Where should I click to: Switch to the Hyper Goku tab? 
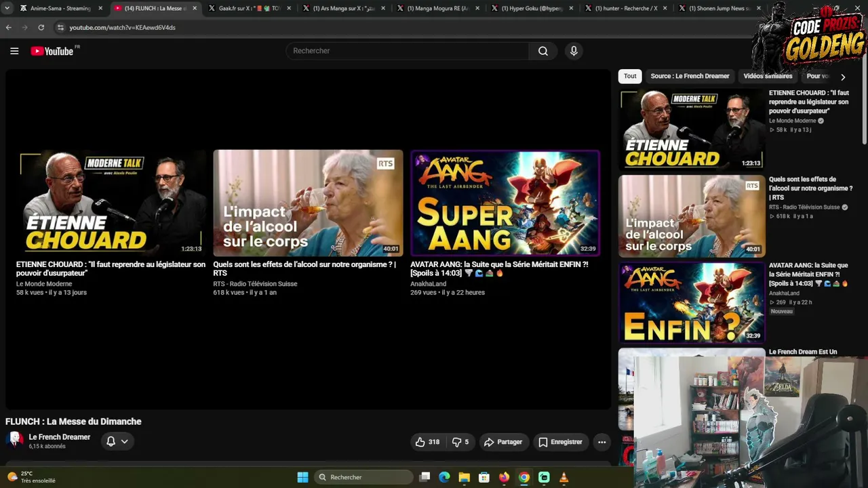(531, 8)
